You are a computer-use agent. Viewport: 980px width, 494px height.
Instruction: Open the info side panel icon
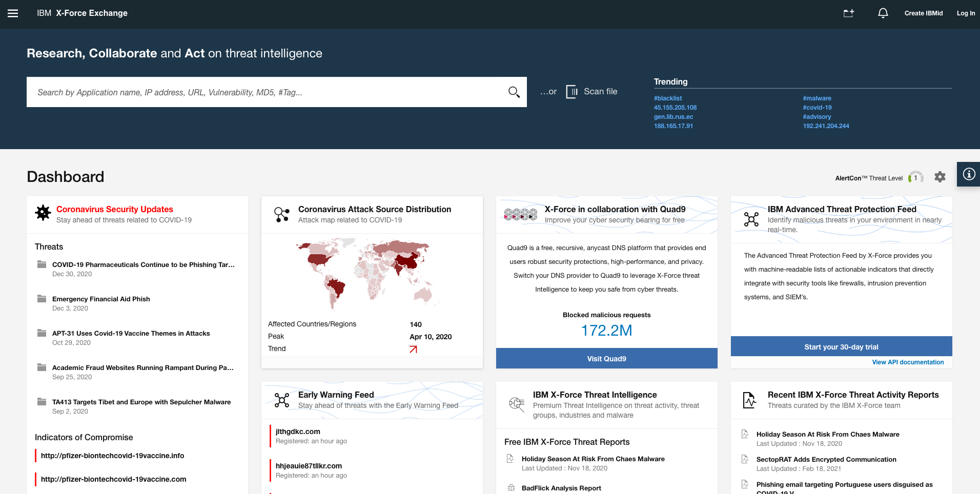[x=969, y=174]
